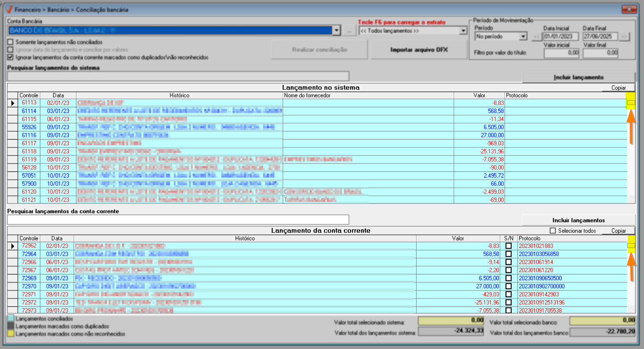Click protocol 20230103056858 in bank entries
The height and width of the screenshot is (349, 644).
tap(539, 254)
